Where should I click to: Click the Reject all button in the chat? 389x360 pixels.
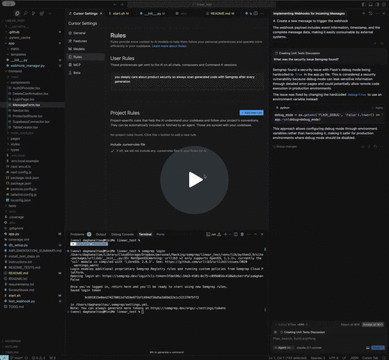click(350, 324)
